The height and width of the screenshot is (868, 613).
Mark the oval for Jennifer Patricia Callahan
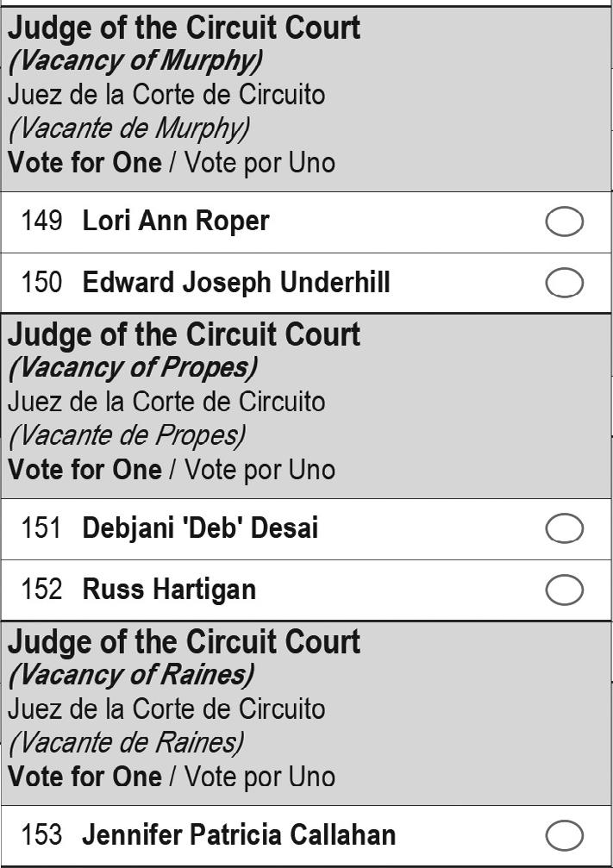coord(564,835)
